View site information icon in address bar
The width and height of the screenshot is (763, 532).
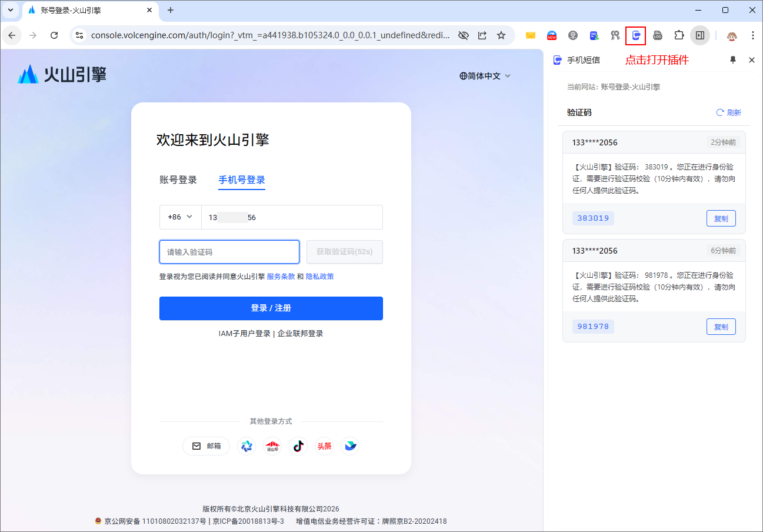(79, 35)
